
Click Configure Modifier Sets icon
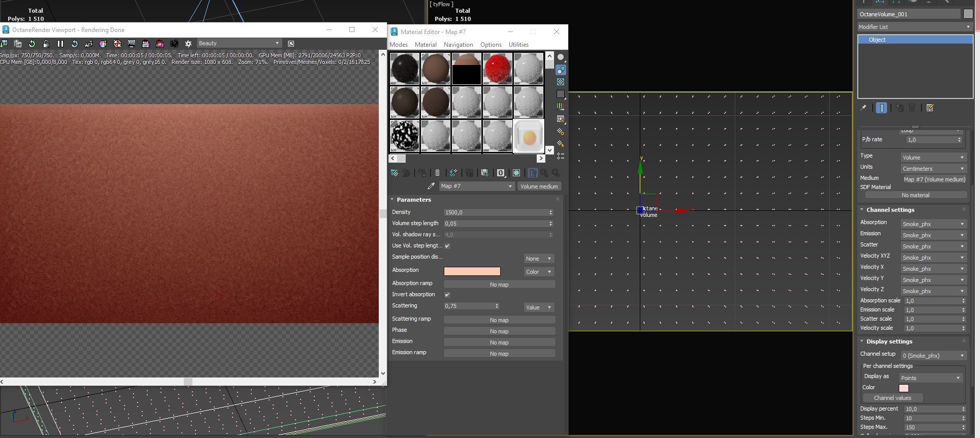[930, 108]
